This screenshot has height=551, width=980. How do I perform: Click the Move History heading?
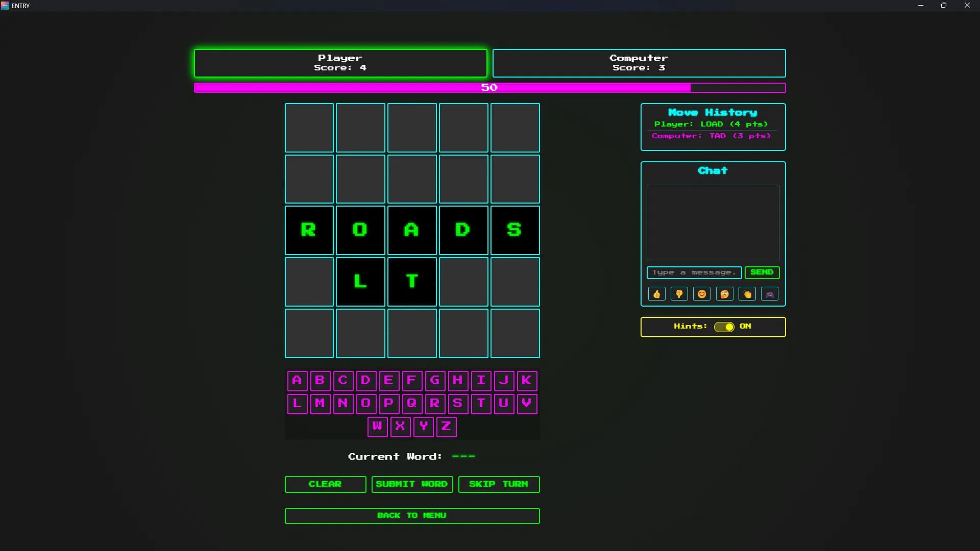(x=713, y=112)
